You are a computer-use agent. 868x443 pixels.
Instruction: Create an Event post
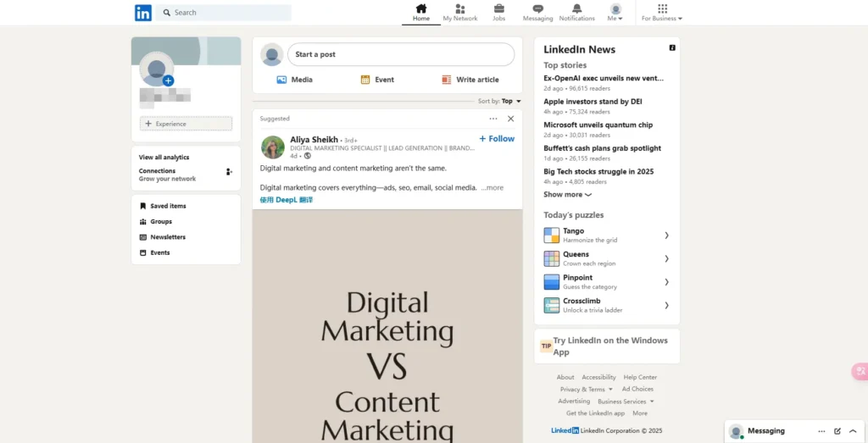377,80
